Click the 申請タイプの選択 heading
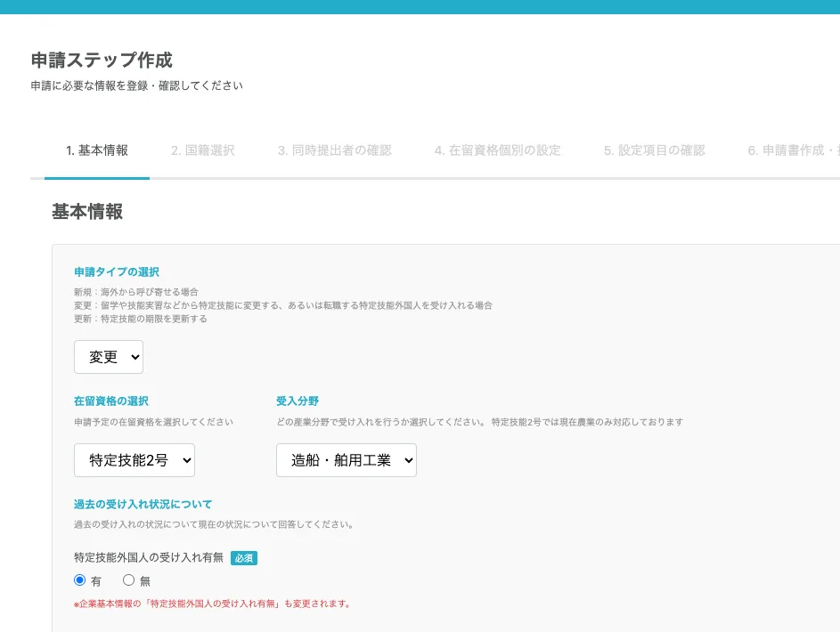Viewport: 840px width, 632px height. coord(117,271)
